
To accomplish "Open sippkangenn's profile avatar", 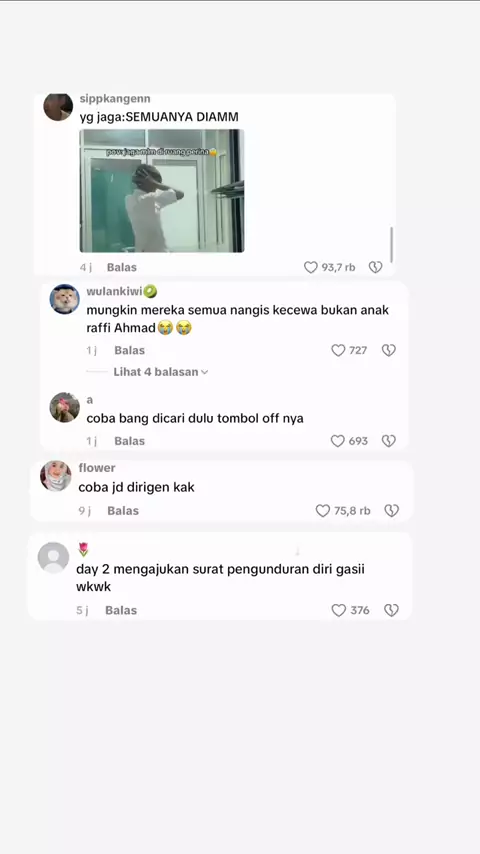I will (x=58, y=106).
